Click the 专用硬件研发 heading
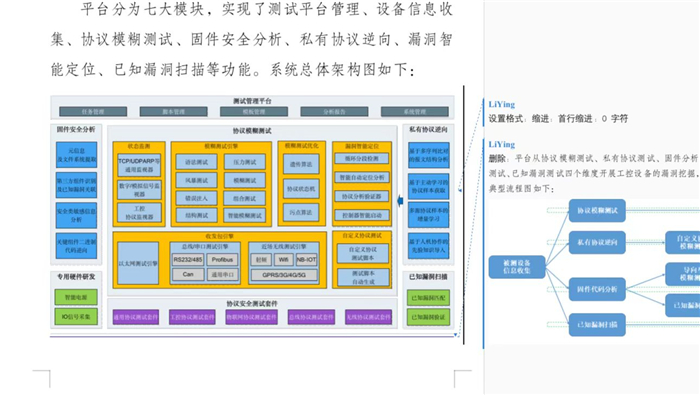Viewport: 700px width, 395px height. click(x=76, y=277)
